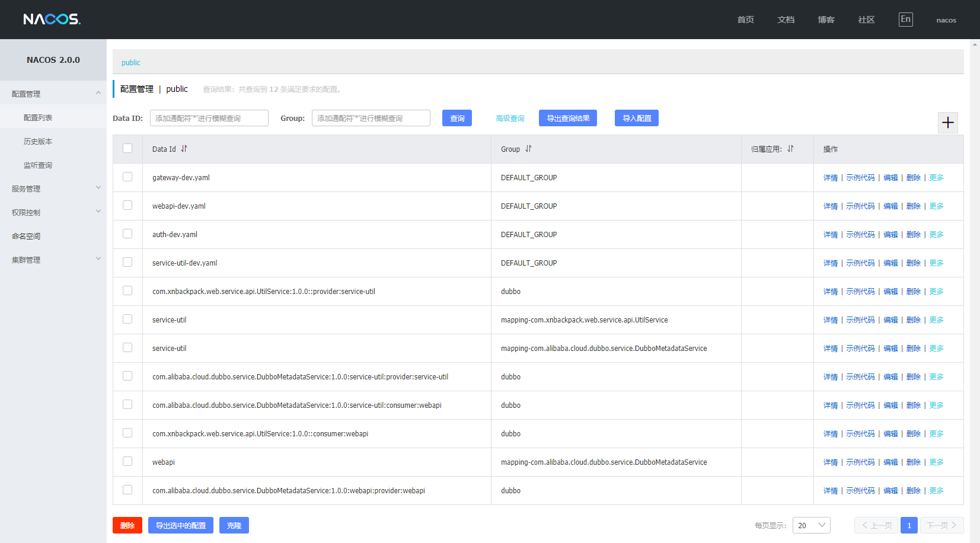Sort table by Group column icon
The width and height of the screenshot is (980, 543).
pos(528,149)
